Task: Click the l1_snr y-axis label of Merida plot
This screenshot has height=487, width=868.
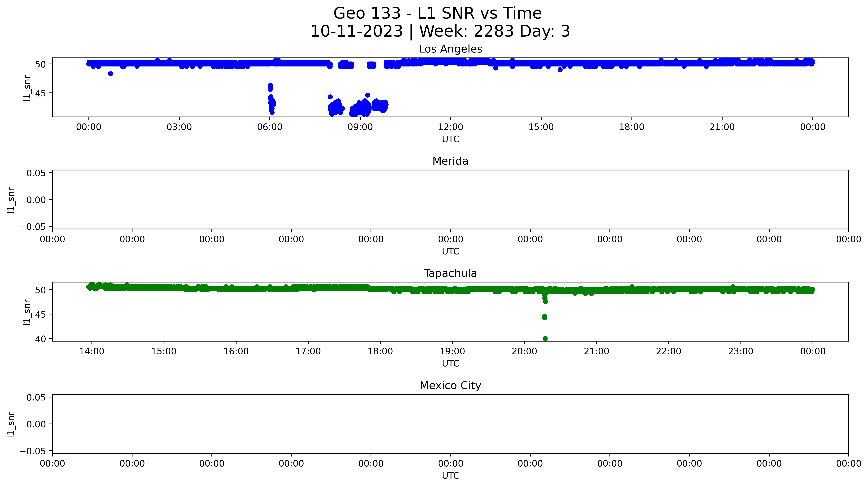Action: point(11,200)
